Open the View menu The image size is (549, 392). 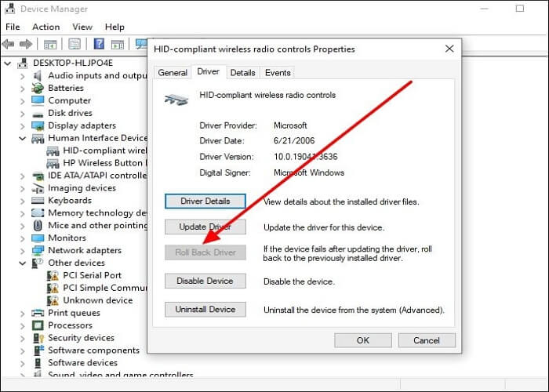pos(82,27)
